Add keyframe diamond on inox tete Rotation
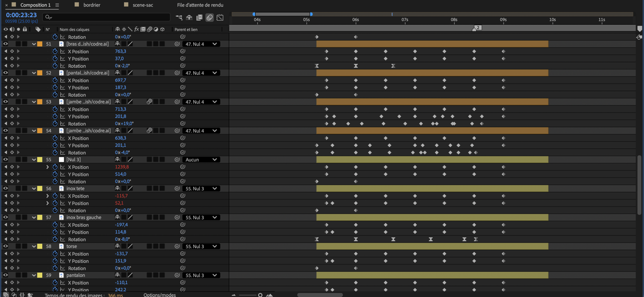Viewport: 644px width, 297px height. [12, 211]
